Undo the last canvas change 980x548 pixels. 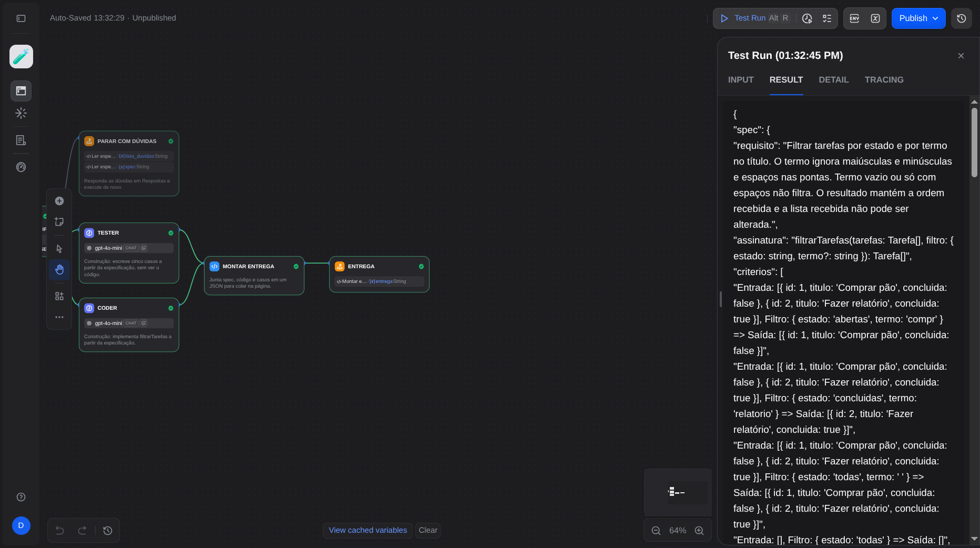coord(60,531)
